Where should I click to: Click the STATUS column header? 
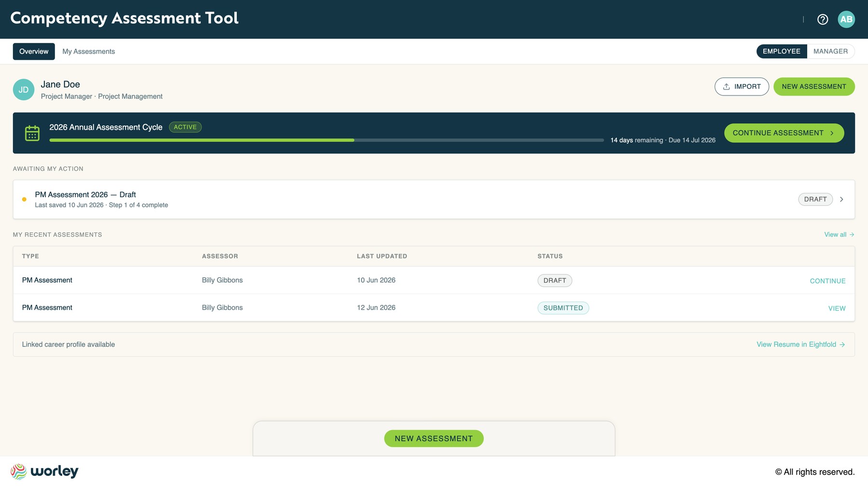[550, 257]
